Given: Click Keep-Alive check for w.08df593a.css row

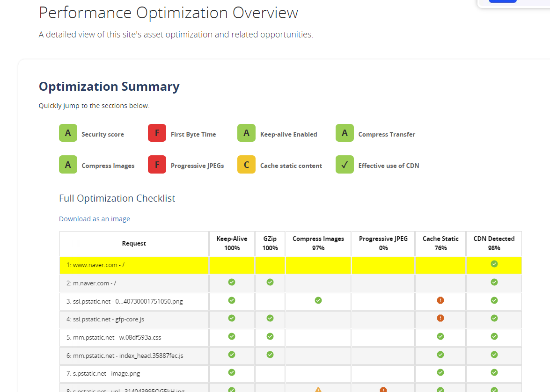Looking at the screenshot, I should click(x=232, y=337).
